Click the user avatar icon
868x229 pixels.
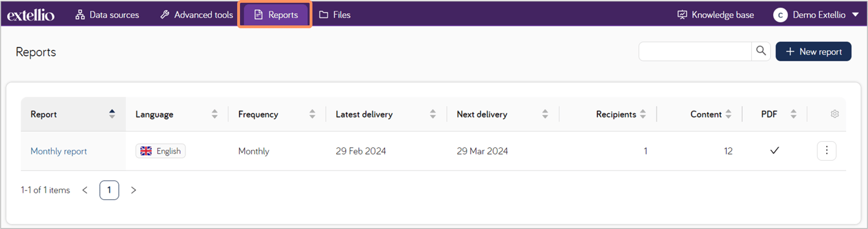(780, 15)
